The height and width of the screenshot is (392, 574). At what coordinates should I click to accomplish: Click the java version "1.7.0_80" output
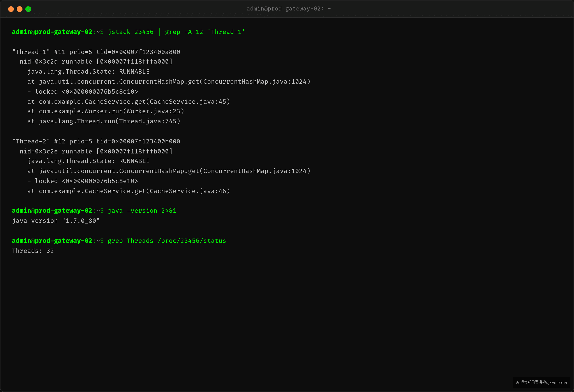56,221
